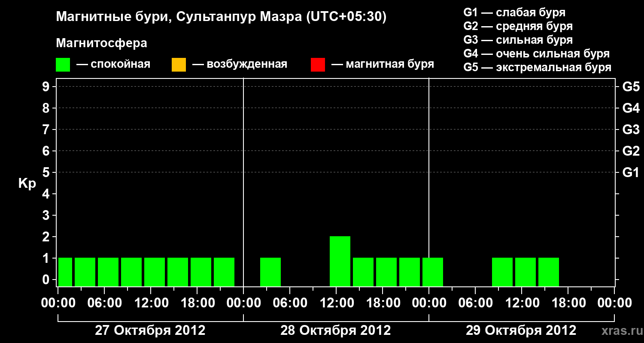Click the lone green bar before 06:00 on 28 Октября
The height and width of the screenshot is (343, 644).
(270, 272)
